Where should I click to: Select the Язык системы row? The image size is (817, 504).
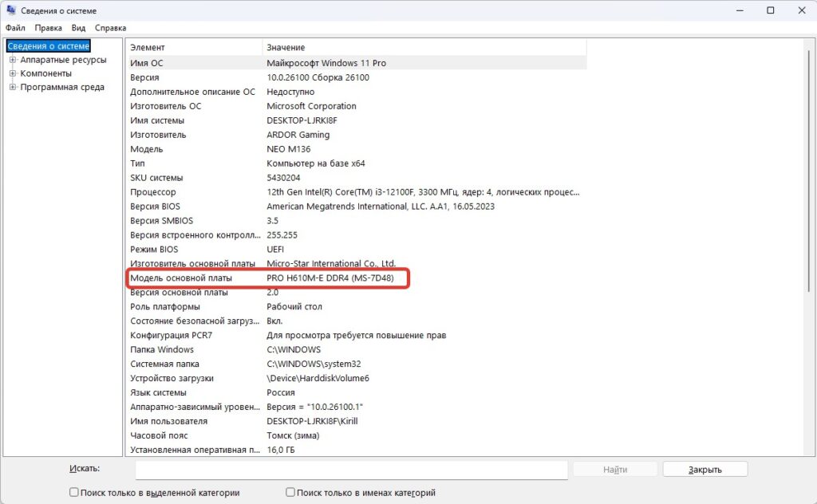tap(357, 392)
